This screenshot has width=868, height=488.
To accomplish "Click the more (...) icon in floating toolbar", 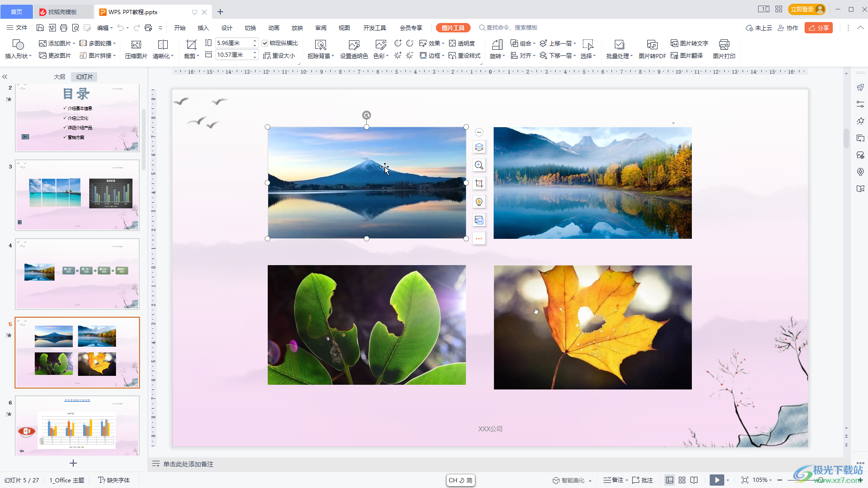I will (479, 238).
